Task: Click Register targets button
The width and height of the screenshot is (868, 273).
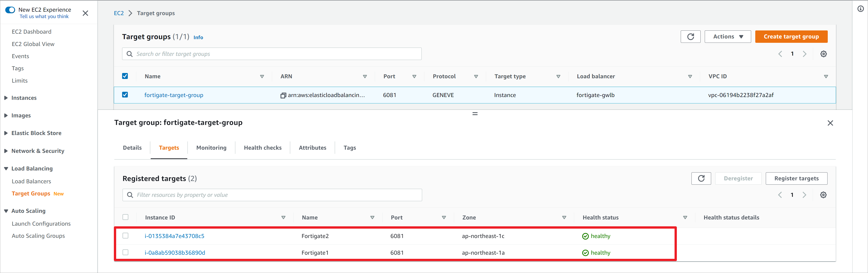Action: pos(796,178)
